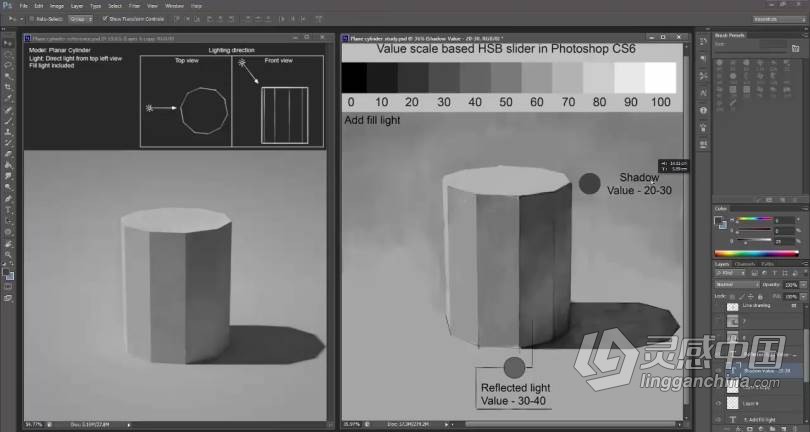810x432 pixels.
Task: Open the Essentials workspace dropdown
Action: click(x=778, y=19)
